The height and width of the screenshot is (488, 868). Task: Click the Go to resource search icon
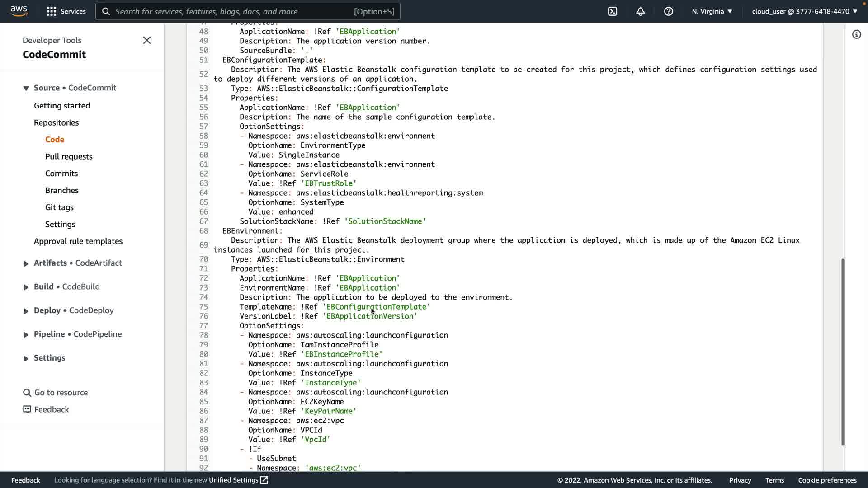(27, 393)
